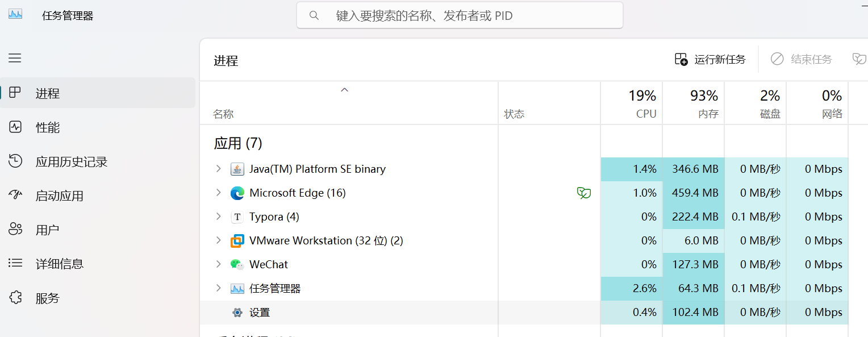868x337 pixels.
Task: Expand the VMware Workstation process group
Action: coord(218,240)
